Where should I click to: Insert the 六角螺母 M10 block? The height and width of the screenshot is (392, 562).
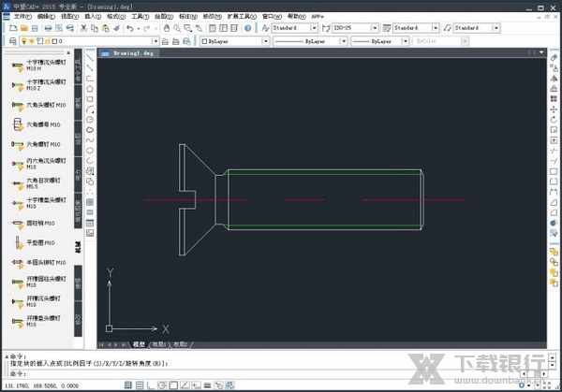[38, 124]
